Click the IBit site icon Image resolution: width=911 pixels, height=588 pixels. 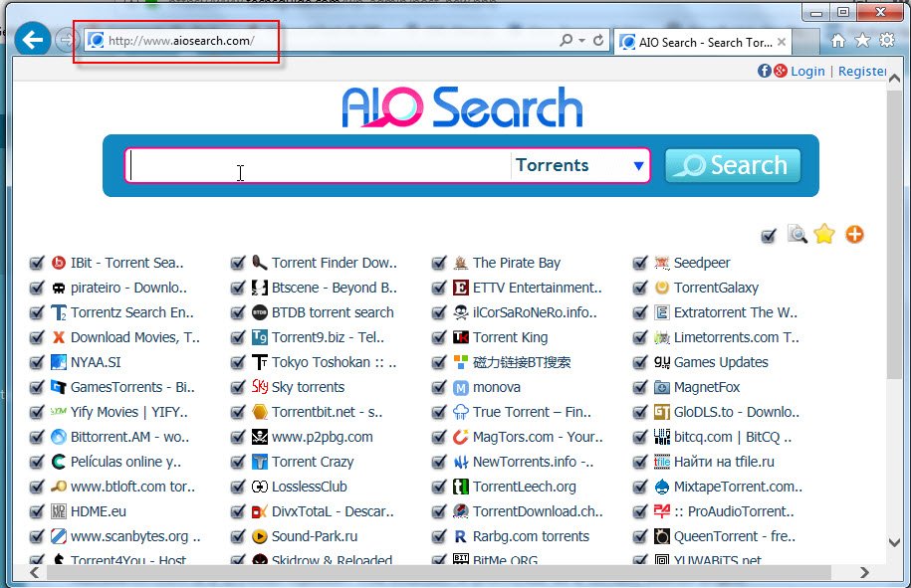(x=58, y=263)
